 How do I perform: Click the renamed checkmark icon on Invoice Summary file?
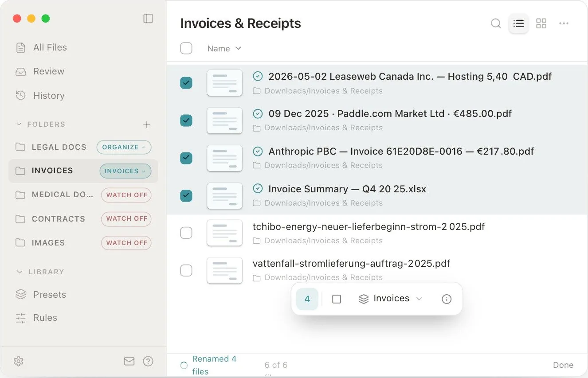[x=258, y=189]
